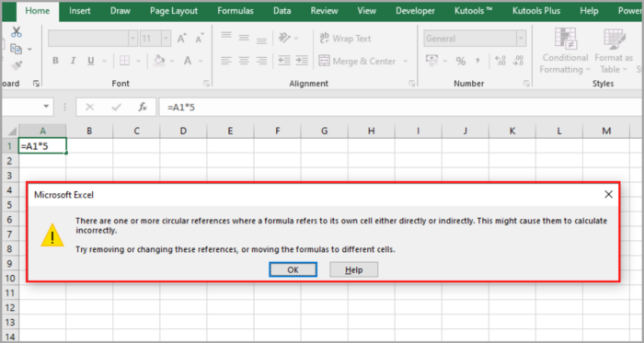Viewport: 644px width, 343px height.
Task: Click the Fill Color bucket icon
Action: pyautogui.click(x=159, y=61)
